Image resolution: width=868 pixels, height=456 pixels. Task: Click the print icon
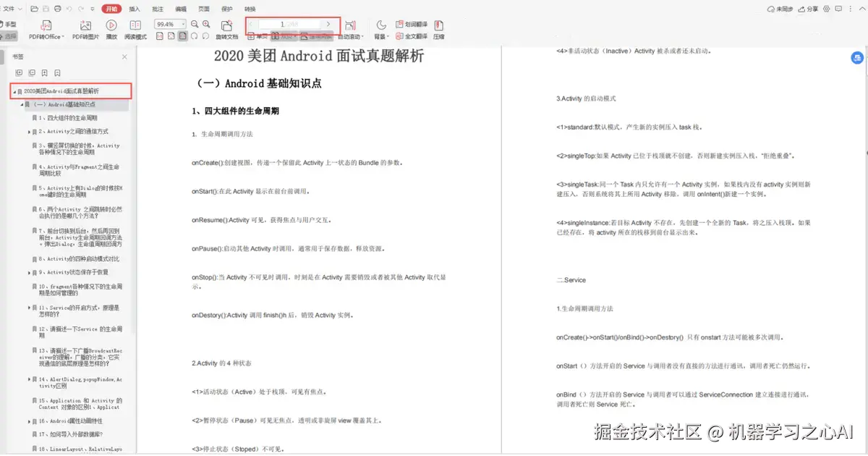pyautogui.click(x=57, y=9)
